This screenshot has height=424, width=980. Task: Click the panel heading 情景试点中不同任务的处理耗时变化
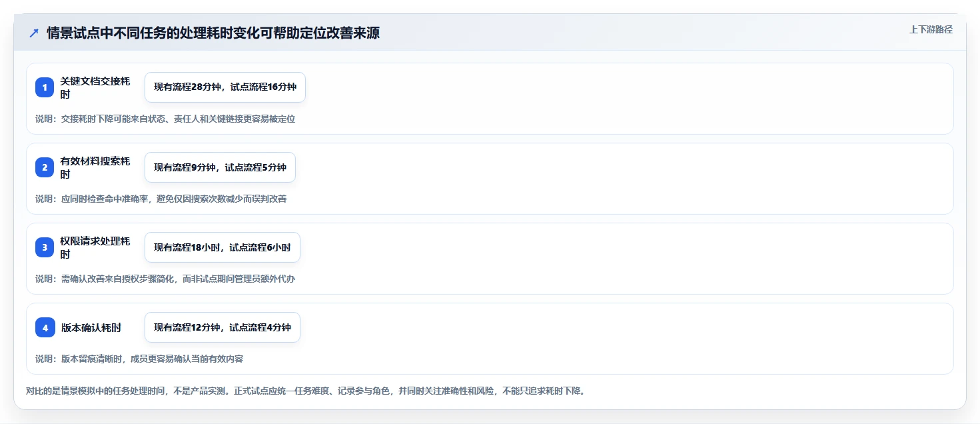click(213, 33)
